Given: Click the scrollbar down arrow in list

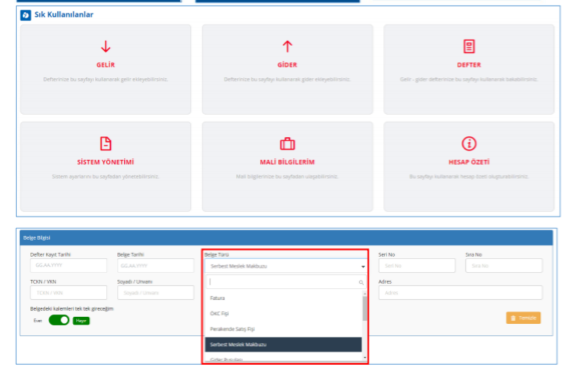Looking at the screenshot, I should click(x=364, y=358).
